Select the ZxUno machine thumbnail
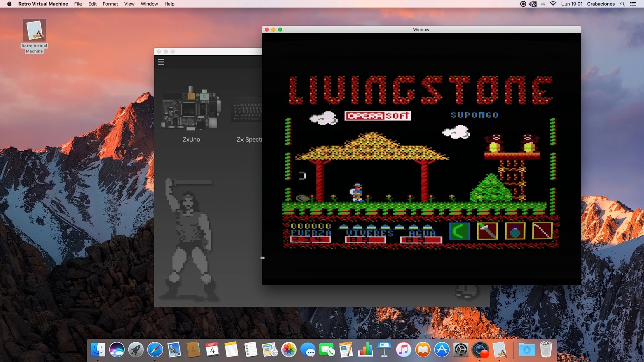The image size is (644, 362). pos(191,108)
